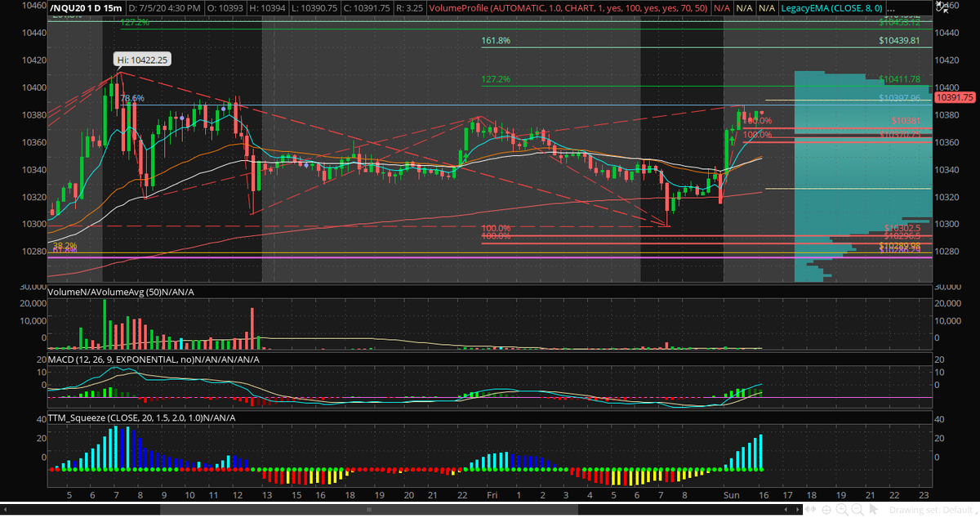Image resolution: width=980 pixels, height=518 pixels.
Task: Select the $10411.78 Fibonacci price label
Action: pyautogui.click(x=901, y=79)
